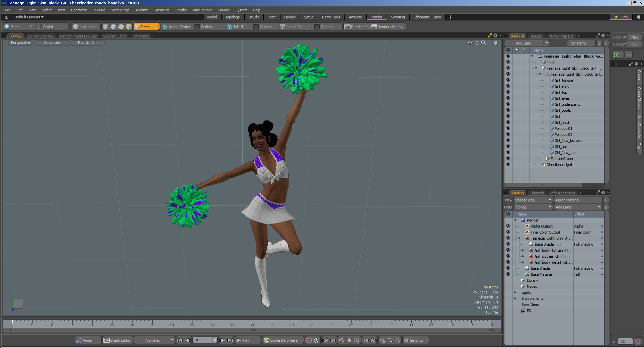Click Filter Items field
The height and width of the screenshot is (348, 644).
click(x=581, y=43)
